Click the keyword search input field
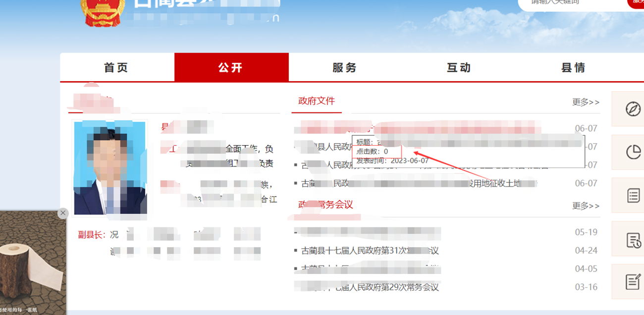Viewport: 644px width, 315px height. point(570,2)
